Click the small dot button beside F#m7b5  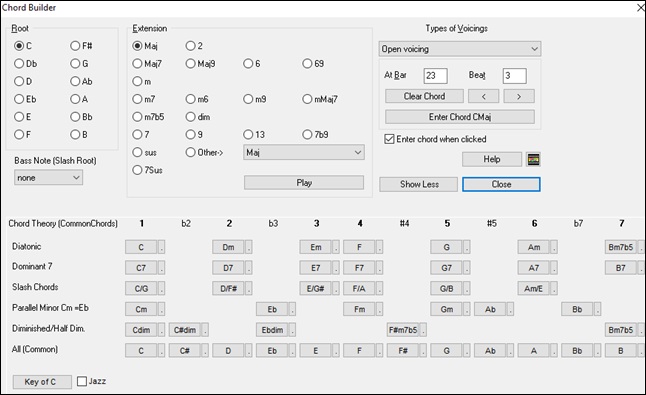423,330
